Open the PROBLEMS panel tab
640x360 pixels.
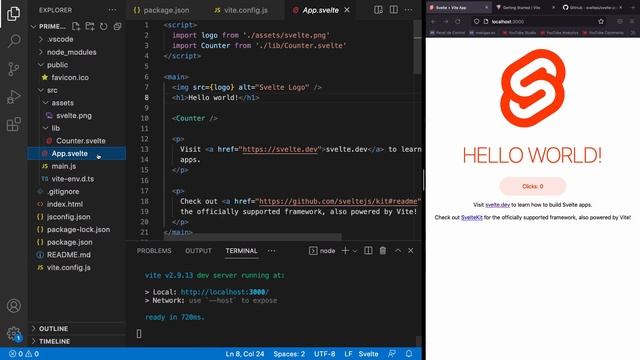(154, 251)
